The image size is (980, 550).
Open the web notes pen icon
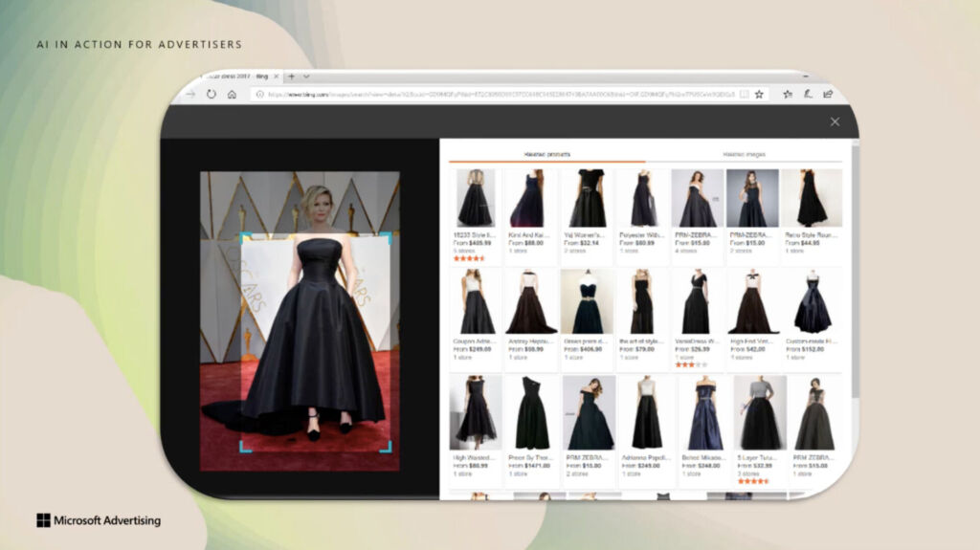coord(808,95)
